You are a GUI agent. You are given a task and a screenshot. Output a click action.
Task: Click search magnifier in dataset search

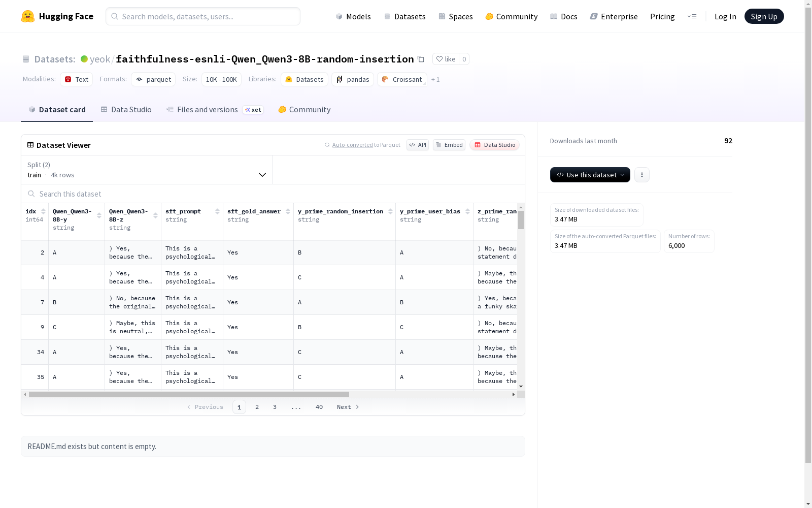[31, 194]
